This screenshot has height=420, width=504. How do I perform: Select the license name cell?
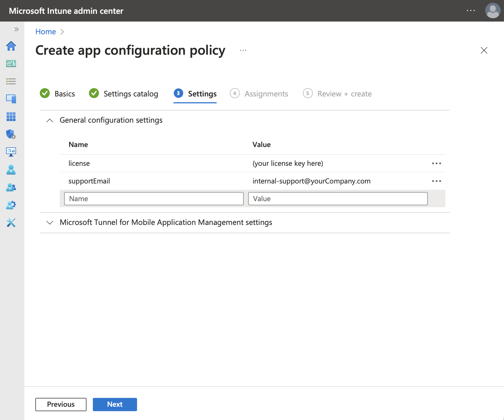[x=79, y=163]
